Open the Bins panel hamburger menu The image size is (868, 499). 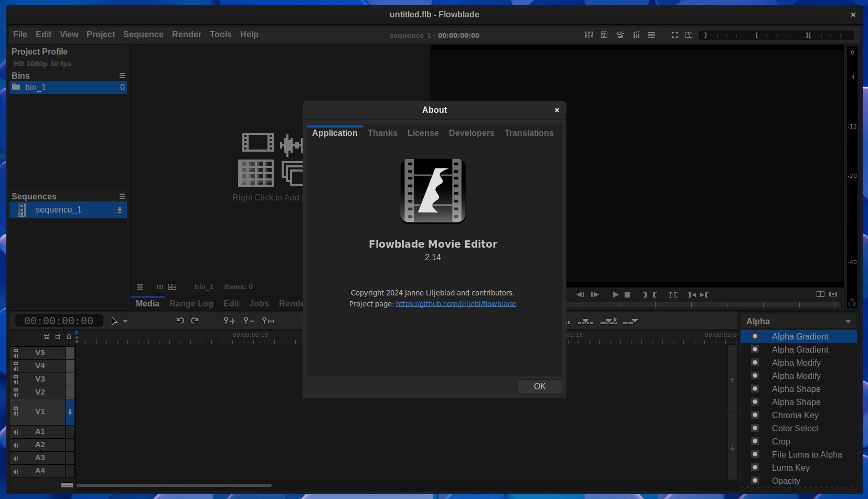coord(122,76)
